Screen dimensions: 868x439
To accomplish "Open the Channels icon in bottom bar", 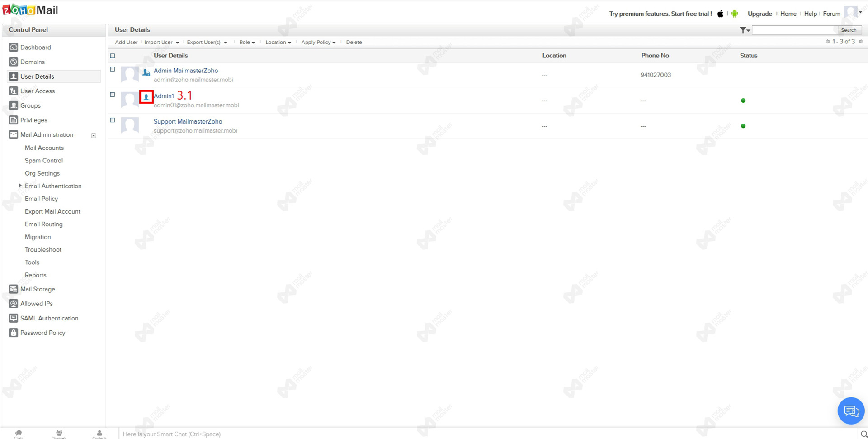I will pos(59,434).
